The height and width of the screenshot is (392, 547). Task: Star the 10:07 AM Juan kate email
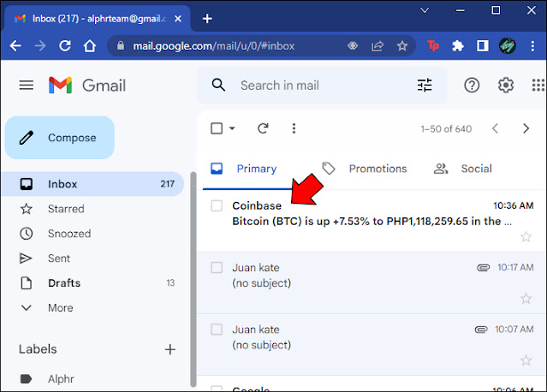[526, 360]
